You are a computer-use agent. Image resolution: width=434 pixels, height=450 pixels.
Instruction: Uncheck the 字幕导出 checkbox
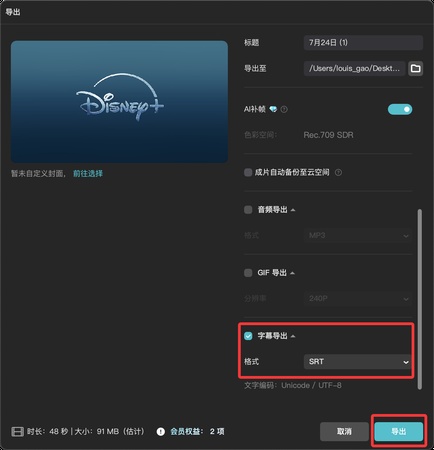pyautogui.click(x=248, y=336)
